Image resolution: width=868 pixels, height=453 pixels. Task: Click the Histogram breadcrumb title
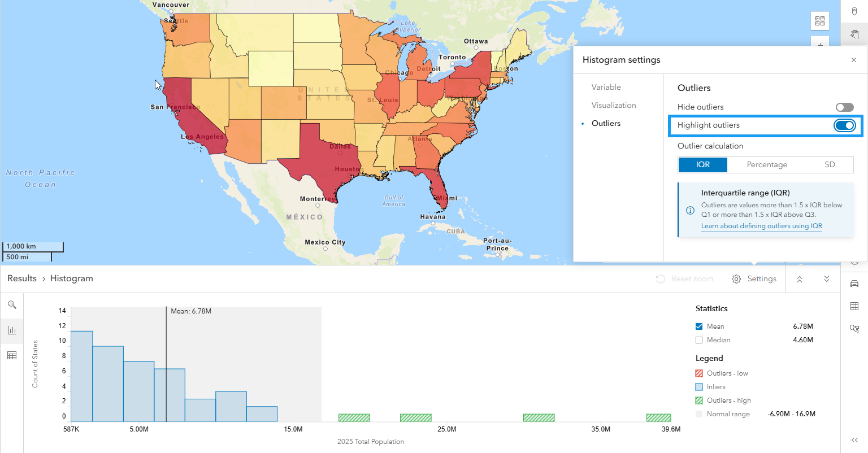click(x=72, y=278)
